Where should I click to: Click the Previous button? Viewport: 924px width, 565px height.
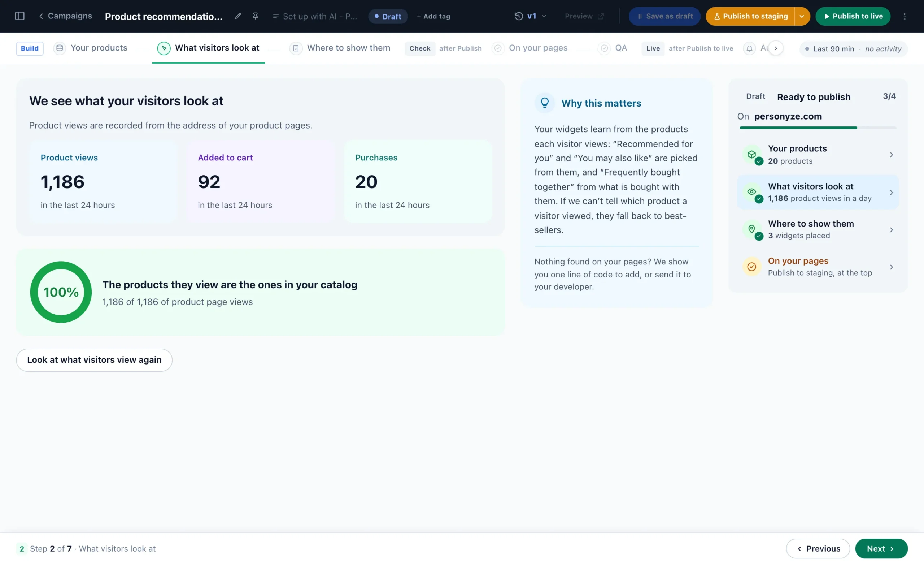818,549
